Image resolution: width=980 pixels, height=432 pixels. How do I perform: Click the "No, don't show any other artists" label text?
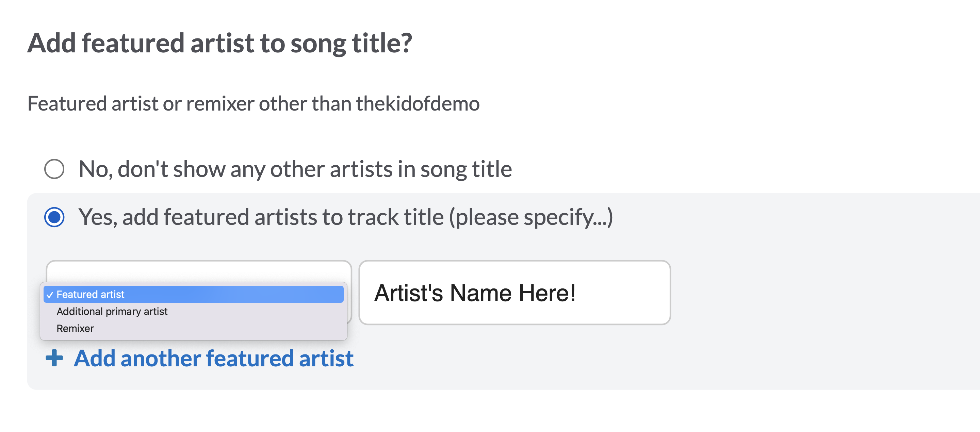point(295,169)
